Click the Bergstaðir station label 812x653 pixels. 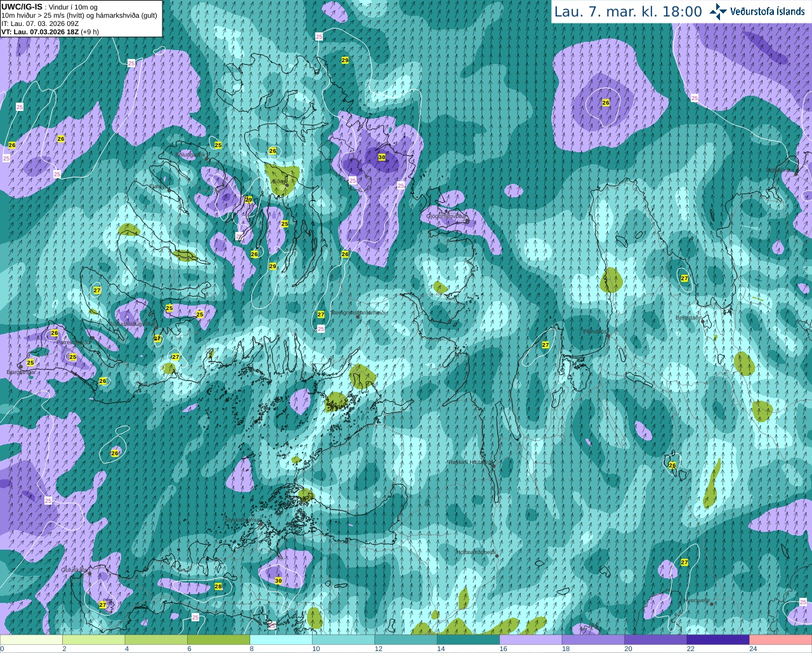click(x=688, y=318)
